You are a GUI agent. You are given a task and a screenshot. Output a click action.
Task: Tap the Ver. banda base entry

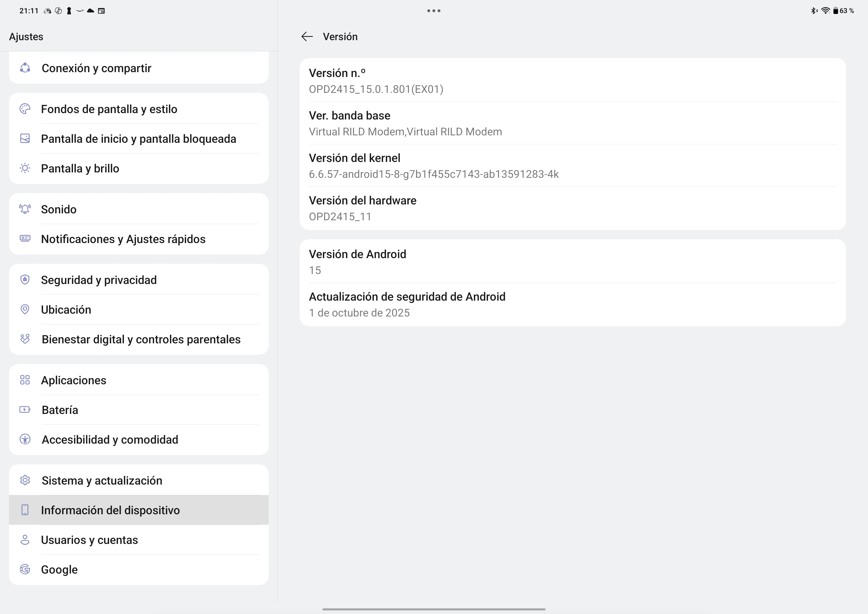point(573,123)
